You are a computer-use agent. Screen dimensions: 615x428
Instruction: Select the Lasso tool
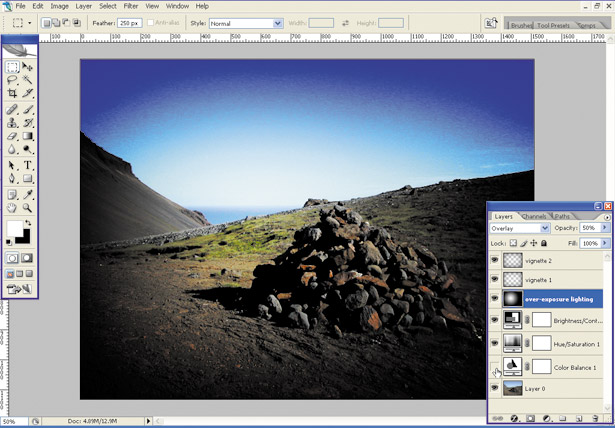[12, 80]
